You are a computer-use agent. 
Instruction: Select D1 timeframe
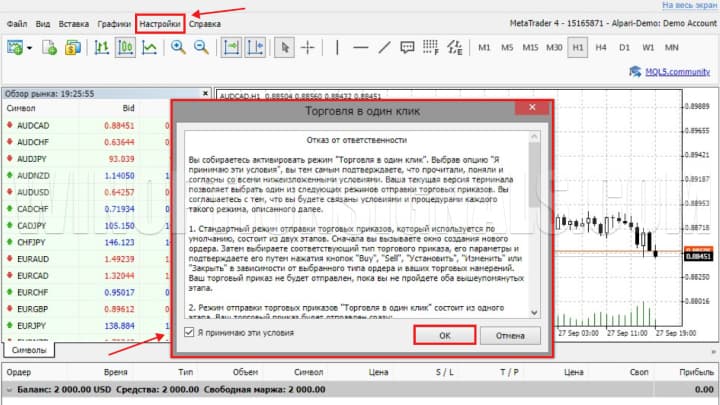[x=624, y=47]
